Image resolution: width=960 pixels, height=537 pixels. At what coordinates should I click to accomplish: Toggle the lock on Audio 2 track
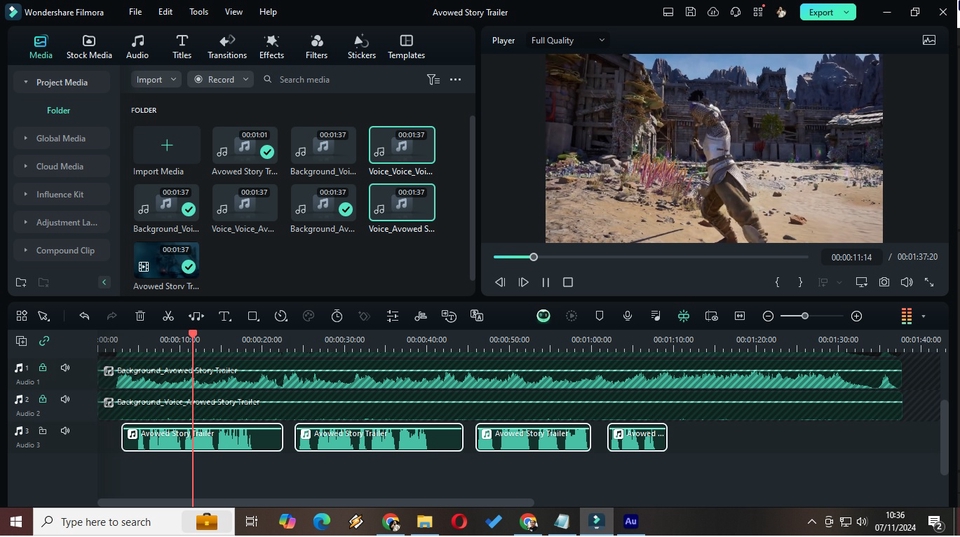tap(43, 399)
